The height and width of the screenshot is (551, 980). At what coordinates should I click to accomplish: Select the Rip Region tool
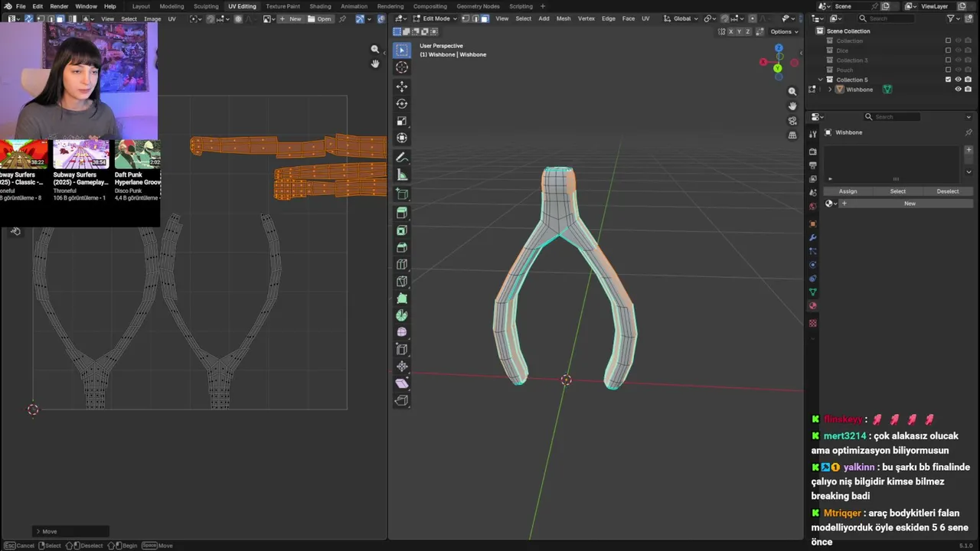[402, 400]
